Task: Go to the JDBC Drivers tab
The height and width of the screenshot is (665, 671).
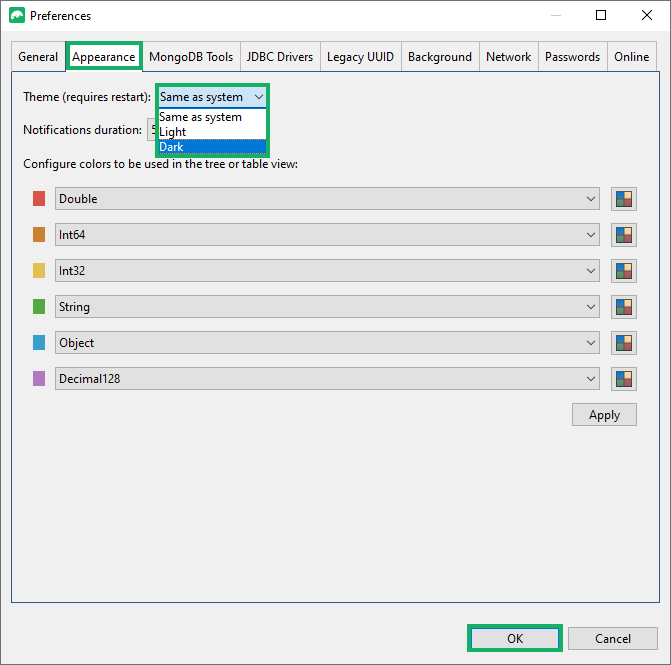Action: click(x=280, y=57)
